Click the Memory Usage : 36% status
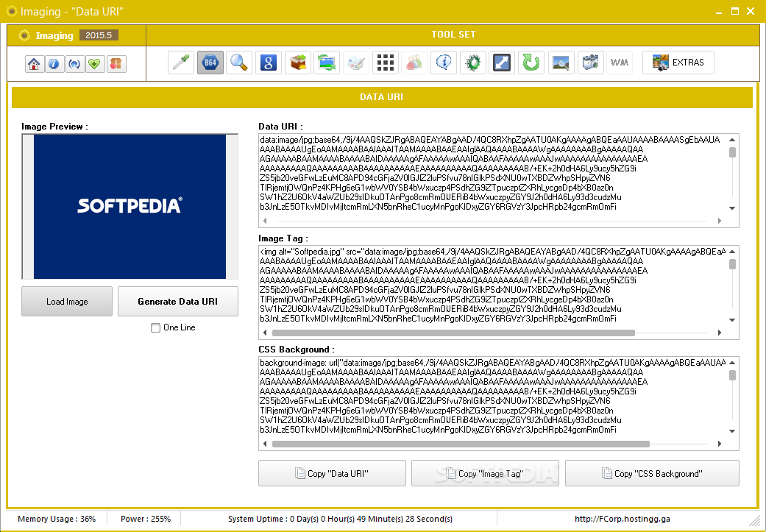The width and height of the screenshot is (766, 532). pos(57,519)
